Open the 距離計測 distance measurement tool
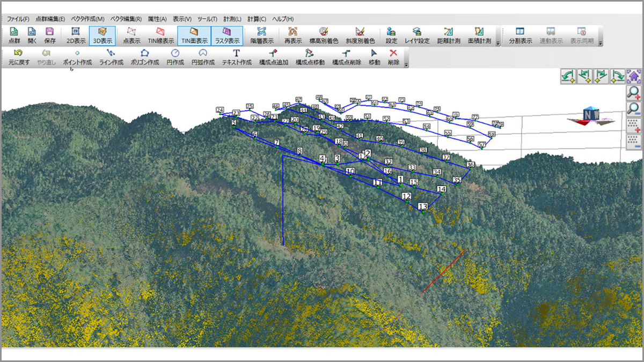 click(x=448, y=35)
